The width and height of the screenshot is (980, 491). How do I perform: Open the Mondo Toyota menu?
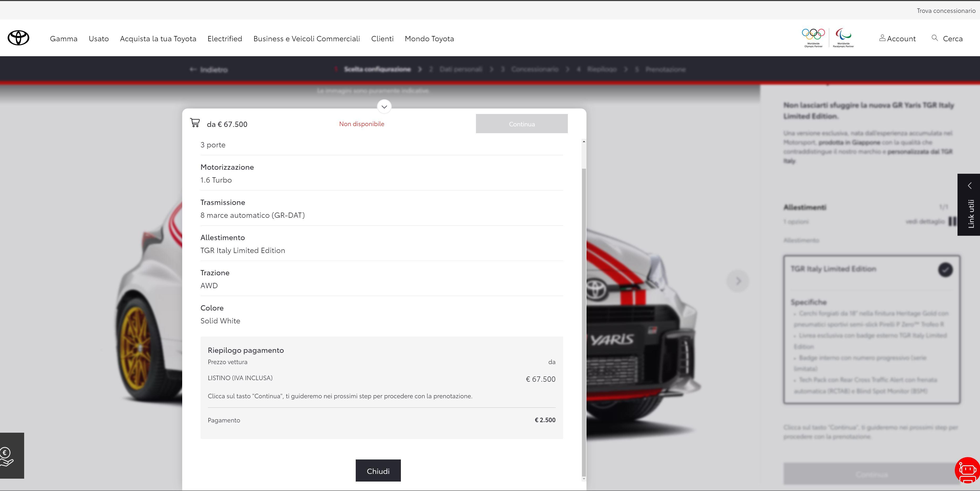tap(429, 38)
